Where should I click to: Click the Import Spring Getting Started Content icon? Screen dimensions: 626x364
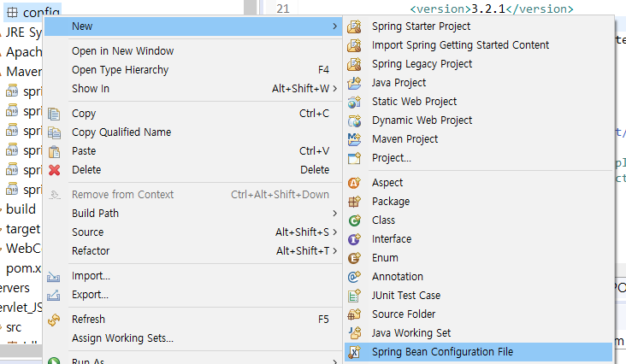coord(354,45)
